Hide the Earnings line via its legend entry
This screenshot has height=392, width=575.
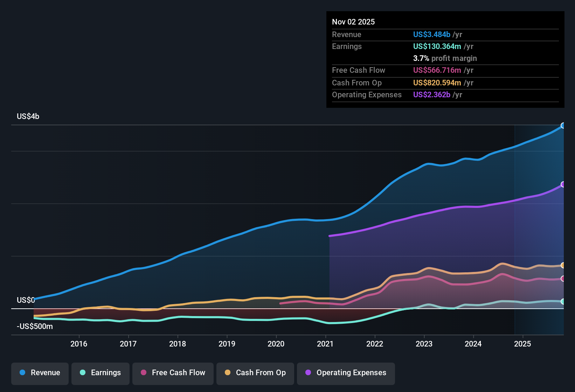pyautogui.click(x=100, y=373)
